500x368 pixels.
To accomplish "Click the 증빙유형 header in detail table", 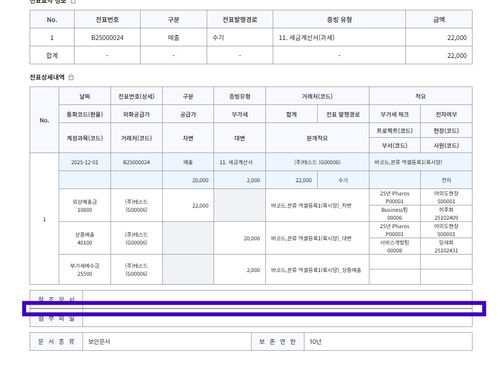I will pos(240,96).
